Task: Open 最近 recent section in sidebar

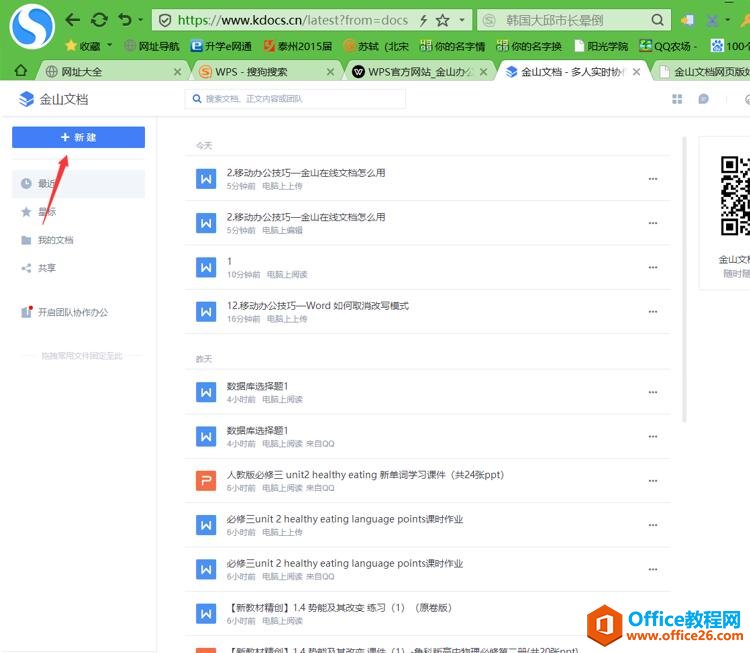Action: click(78, 184)
